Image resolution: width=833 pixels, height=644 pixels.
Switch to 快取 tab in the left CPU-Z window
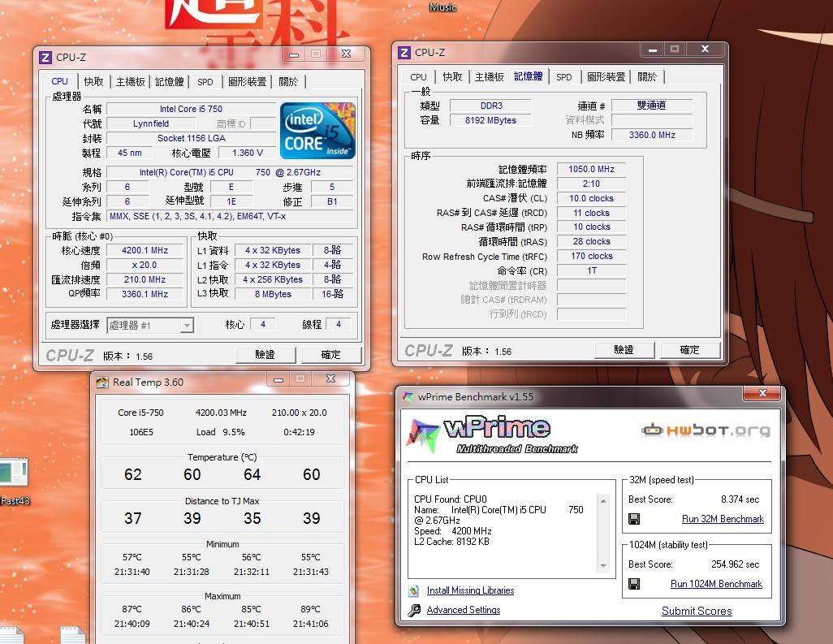click(93, 82)
